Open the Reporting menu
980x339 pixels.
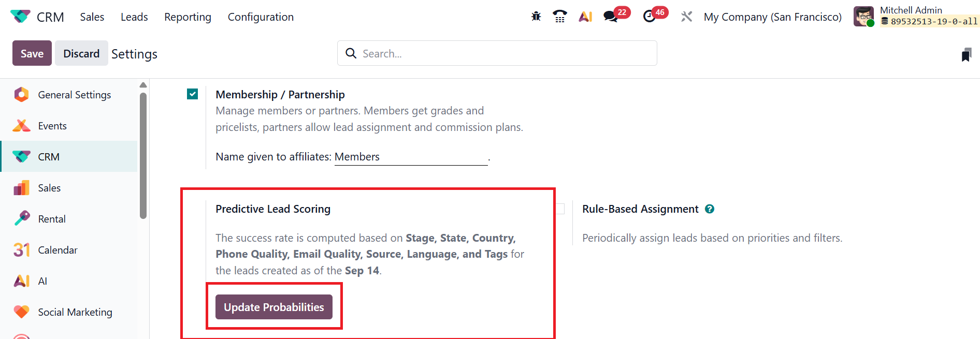188,17
